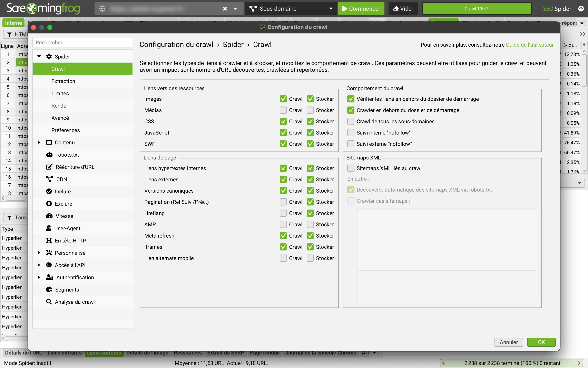Image resolution: width=588 pixels, height=368 pixels.
Task: Click the Commencer button
Action: tap(361, 9)
